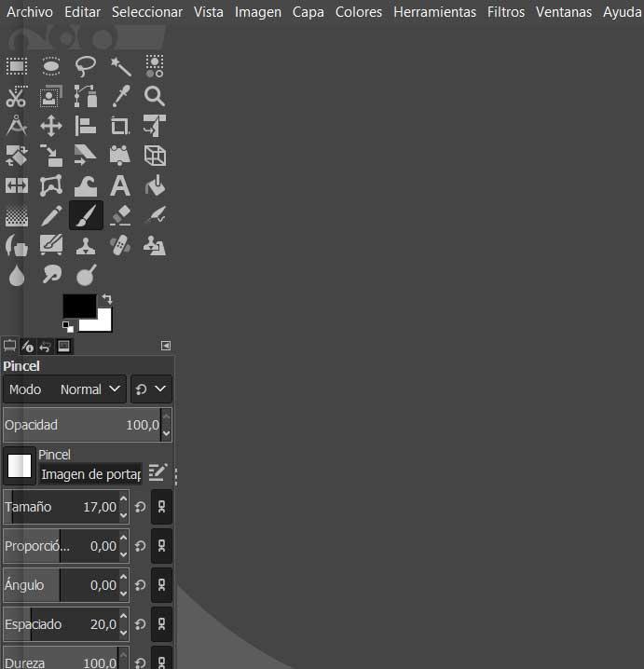Select the Free Select lasso tool
This screenshot has height=669, width=644.
click(86, 66)
